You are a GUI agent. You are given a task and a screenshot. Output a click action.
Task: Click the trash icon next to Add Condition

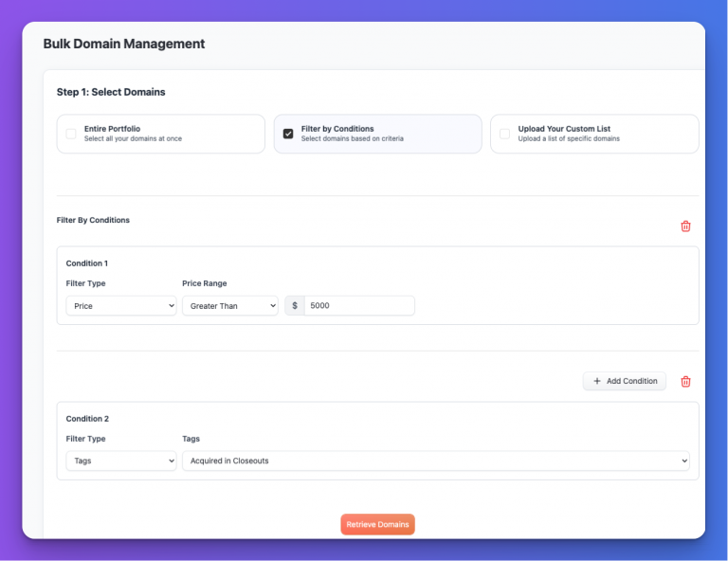[685, 381]
